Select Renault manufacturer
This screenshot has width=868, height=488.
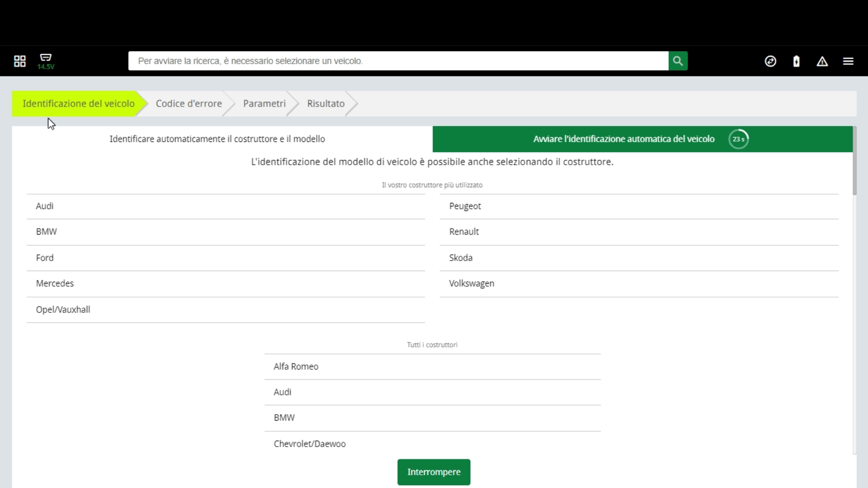(x=639, y=232)
